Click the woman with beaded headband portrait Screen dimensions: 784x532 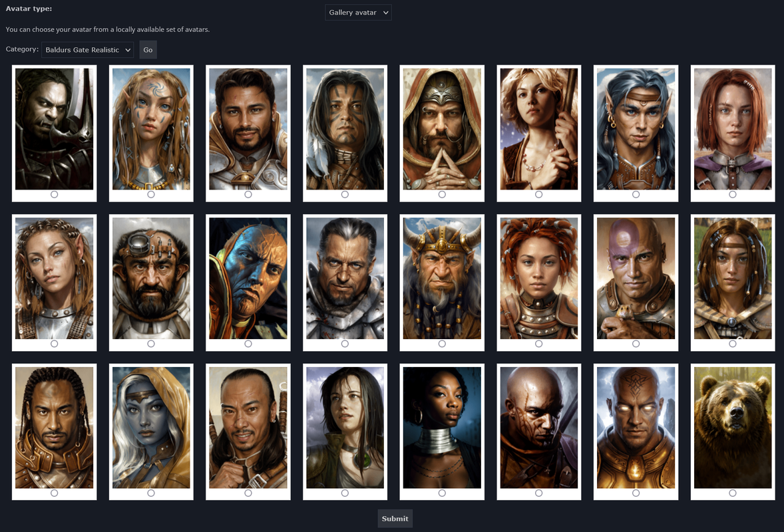coord(733,278)
